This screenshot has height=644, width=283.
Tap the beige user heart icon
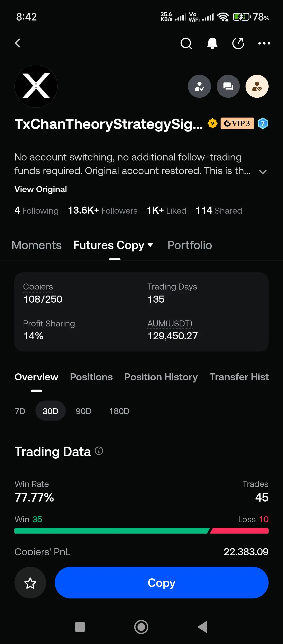257,86
